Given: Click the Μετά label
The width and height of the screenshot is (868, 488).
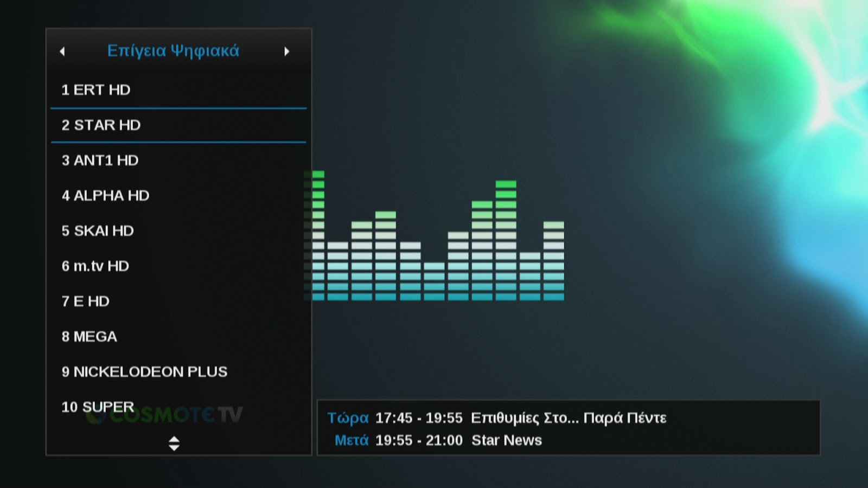Looking at the screenshot, I should pos(352,440).
